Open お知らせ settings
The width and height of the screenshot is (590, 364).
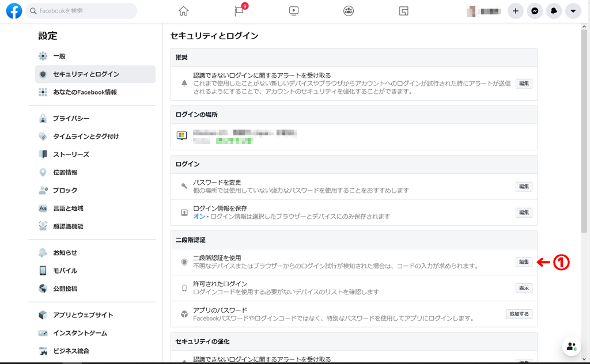coord(95,253)
